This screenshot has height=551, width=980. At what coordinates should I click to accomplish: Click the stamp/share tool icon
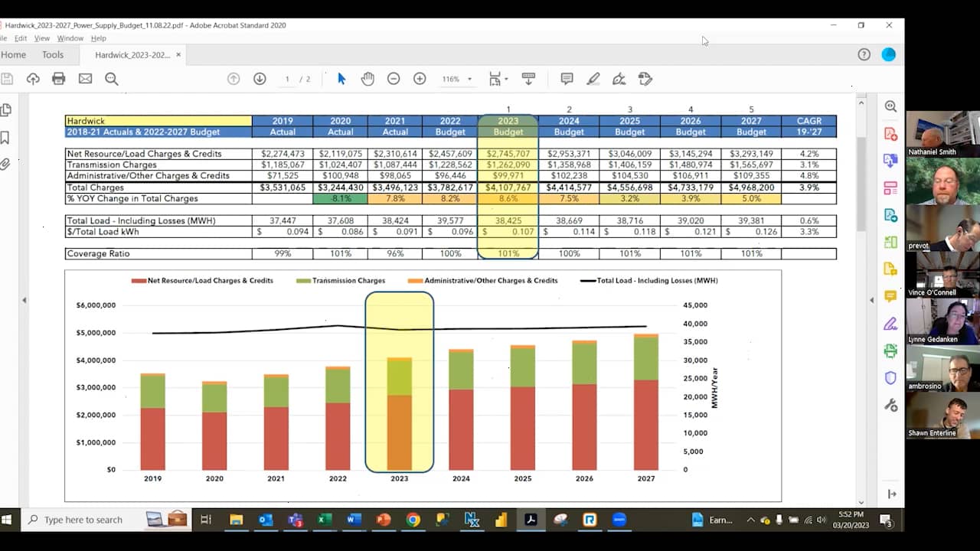coord(645,79)
